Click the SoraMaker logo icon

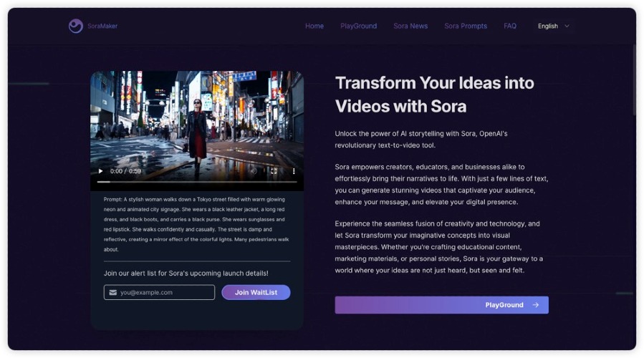tap(75, 26)
